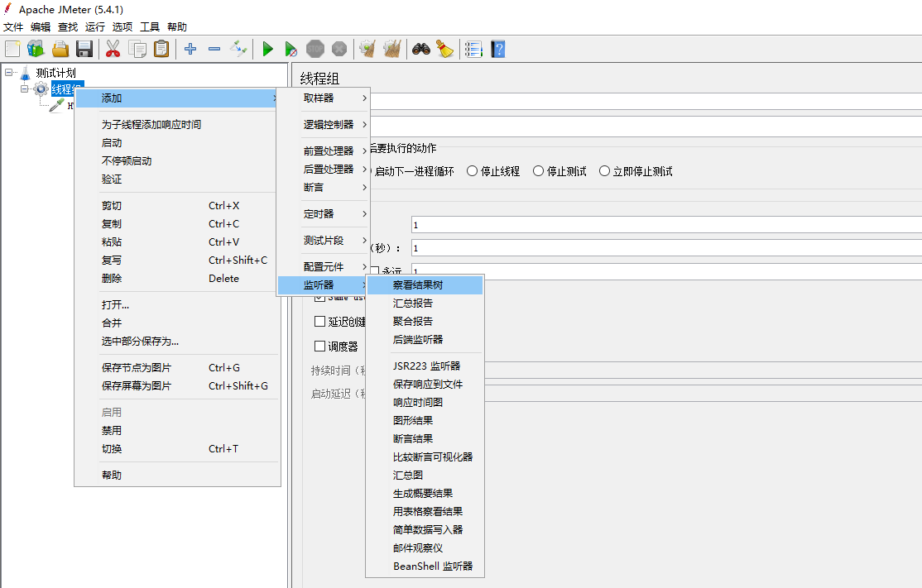Open the 查找 menu

(68, 27)
